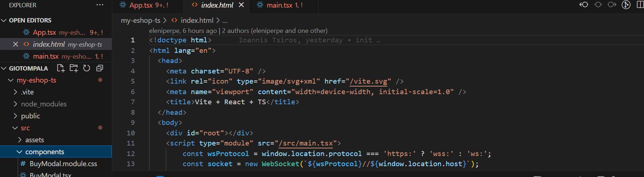This screenshot has width=644, height=177.
Task: Close the index.html editor tab
Action: 241,5
